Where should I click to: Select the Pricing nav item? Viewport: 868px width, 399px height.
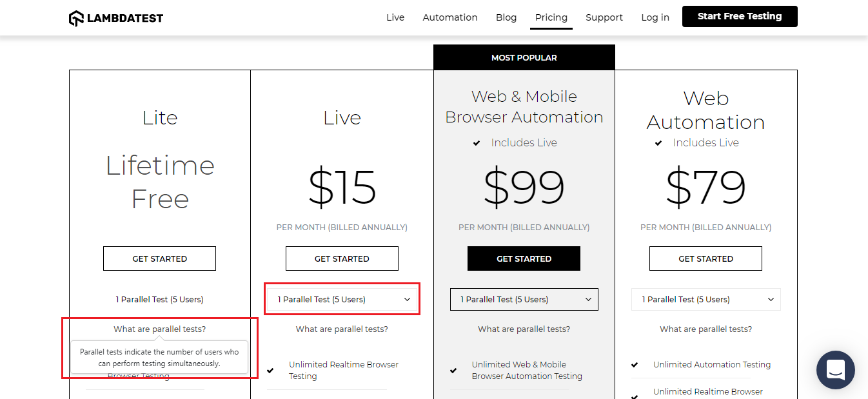551,17
